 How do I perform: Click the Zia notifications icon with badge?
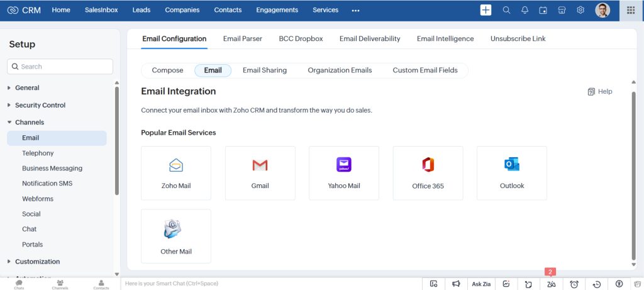(x=551, y=284)
